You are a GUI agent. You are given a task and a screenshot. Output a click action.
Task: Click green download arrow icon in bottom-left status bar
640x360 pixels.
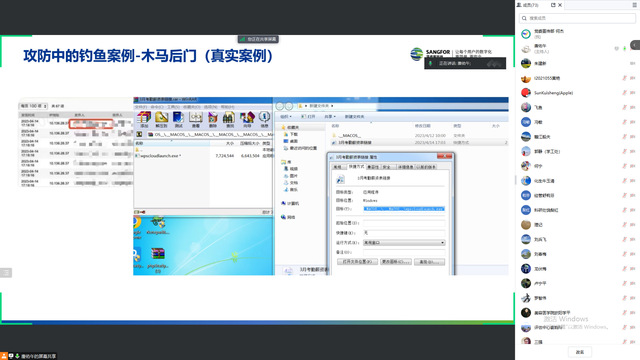pos(17,356)
